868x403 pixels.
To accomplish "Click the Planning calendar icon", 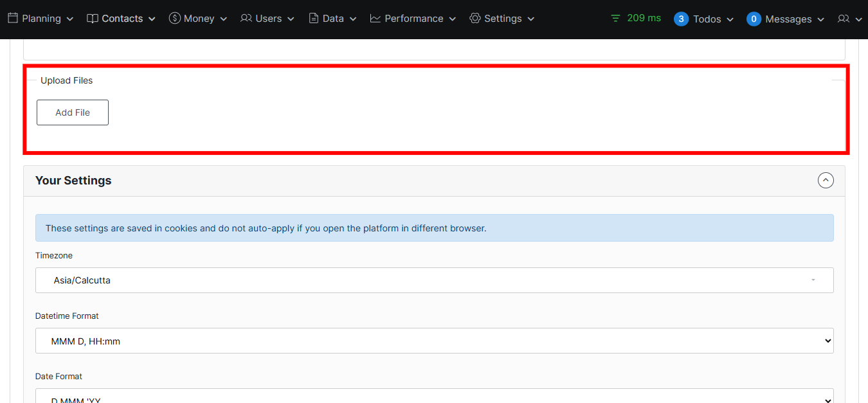I will click(13, 18).
